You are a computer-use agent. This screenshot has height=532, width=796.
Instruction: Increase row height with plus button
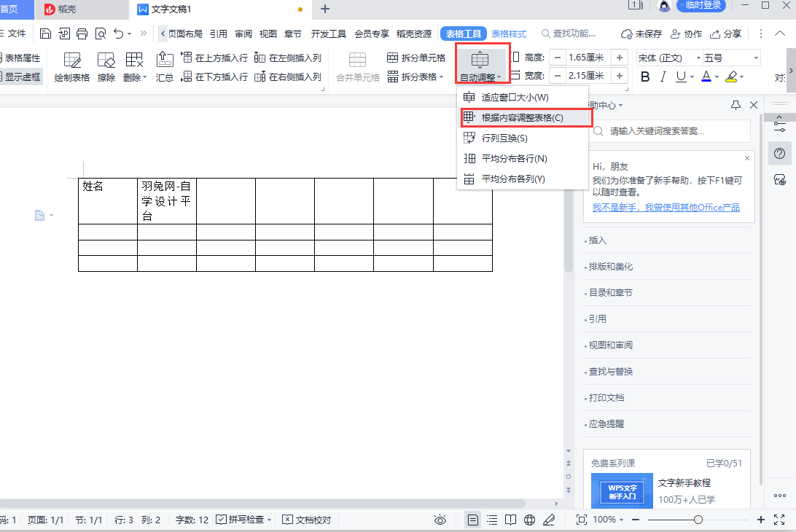click(x=620, y=58)
